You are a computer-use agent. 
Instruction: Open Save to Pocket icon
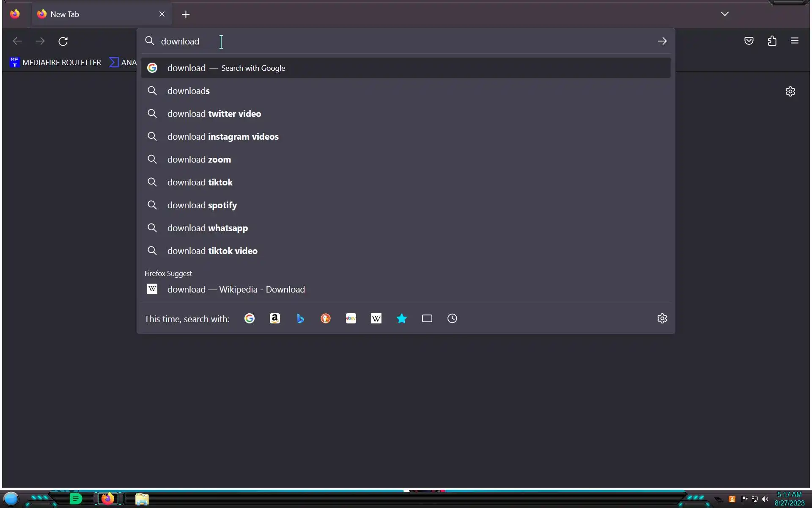coord(749,41)
